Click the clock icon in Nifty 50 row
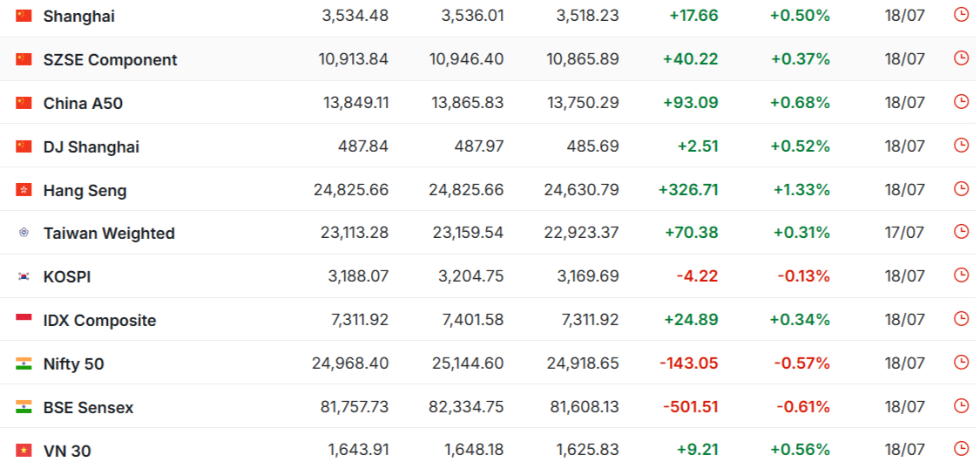 pyautogui.click(x=961, y=362)
